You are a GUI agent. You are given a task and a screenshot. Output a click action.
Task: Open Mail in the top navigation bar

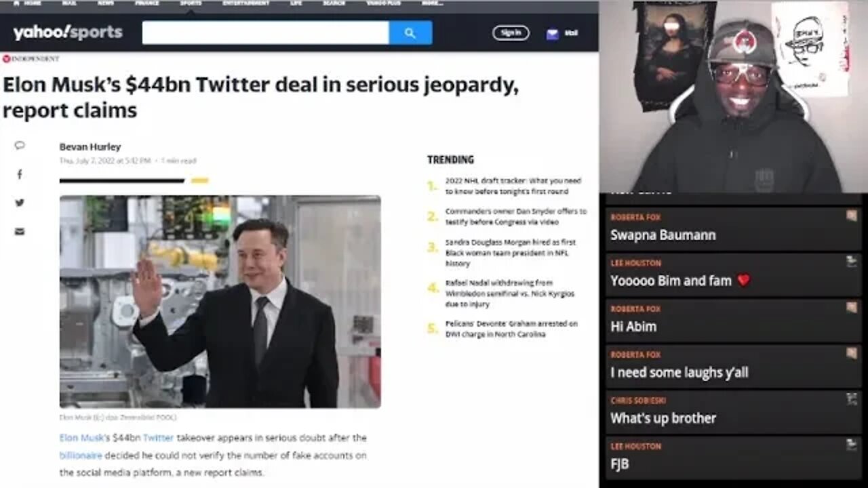click(71, 3)
